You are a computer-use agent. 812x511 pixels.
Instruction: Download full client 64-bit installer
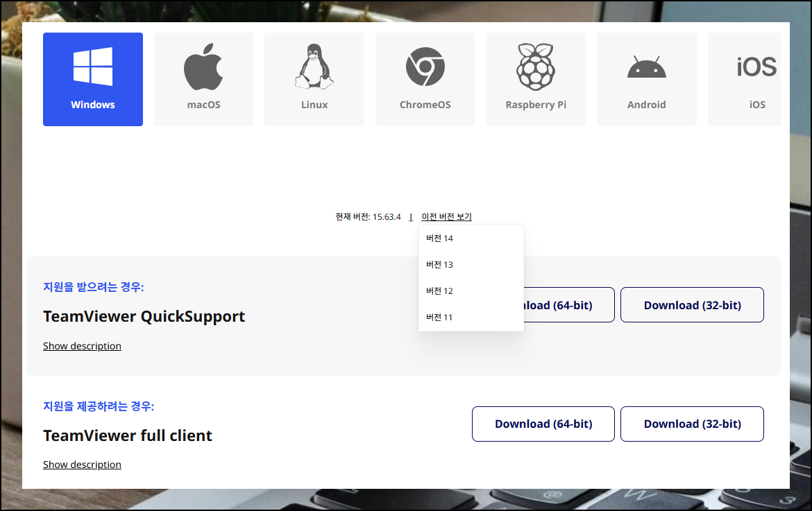point(543,424)
